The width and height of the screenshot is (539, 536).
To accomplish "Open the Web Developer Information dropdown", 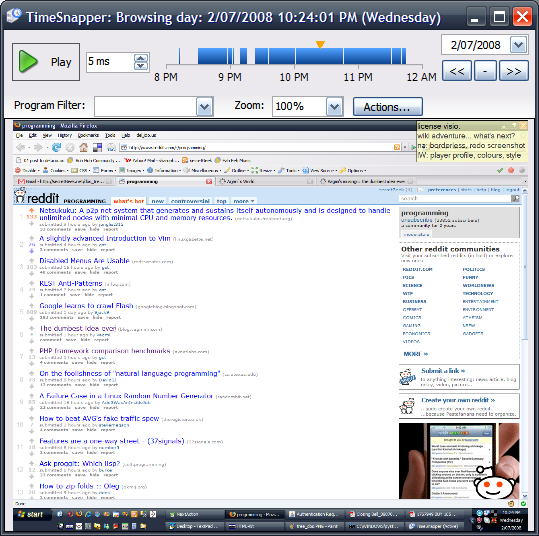I will (163, 170).
